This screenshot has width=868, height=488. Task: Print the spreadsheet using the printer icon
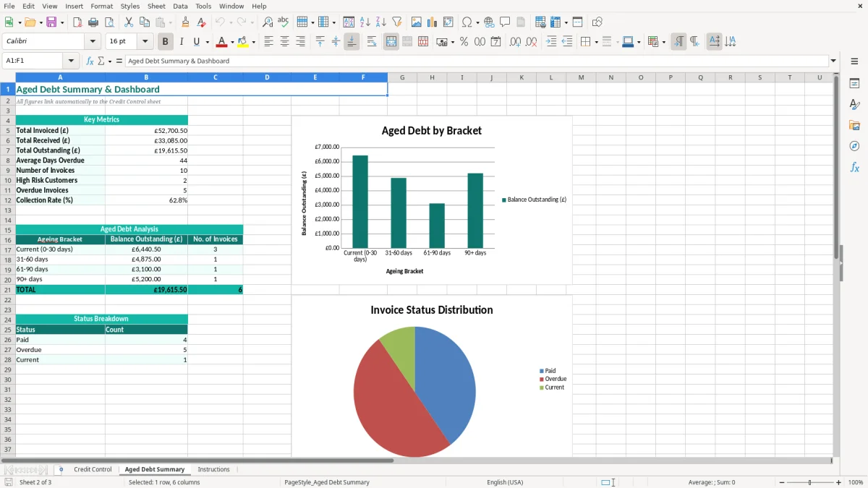(93, 22)
